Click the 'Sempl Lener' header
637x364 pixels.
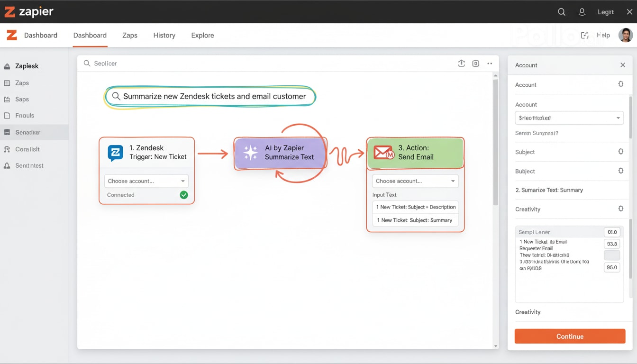[x=534, y=232]
